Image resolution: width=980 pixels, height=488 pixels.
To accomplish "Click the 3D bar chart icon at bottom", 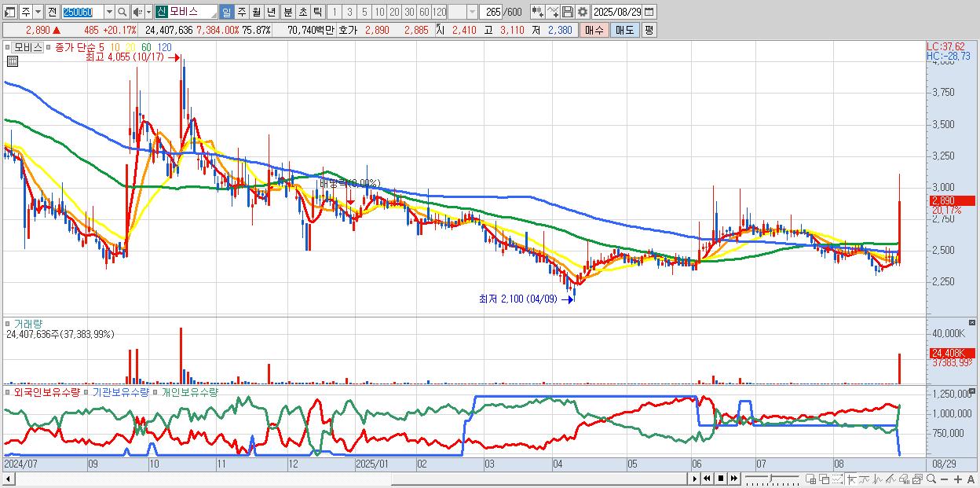I will [x=904, y=479].
